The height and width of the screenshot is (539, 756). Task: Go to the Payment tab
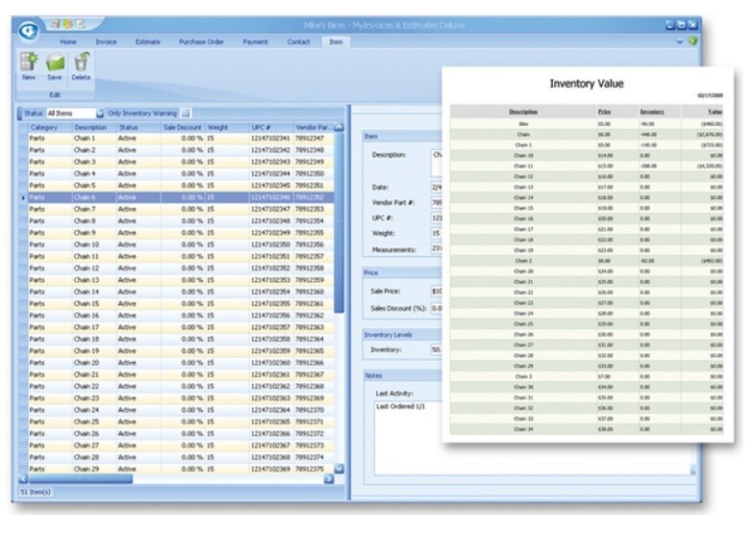point(255,42)
